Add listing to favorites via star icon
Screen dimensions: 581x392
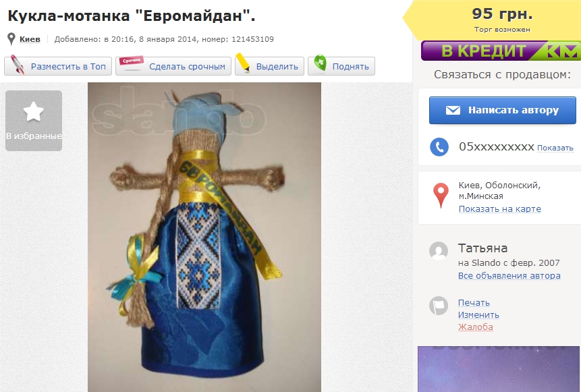coord(33,111)
